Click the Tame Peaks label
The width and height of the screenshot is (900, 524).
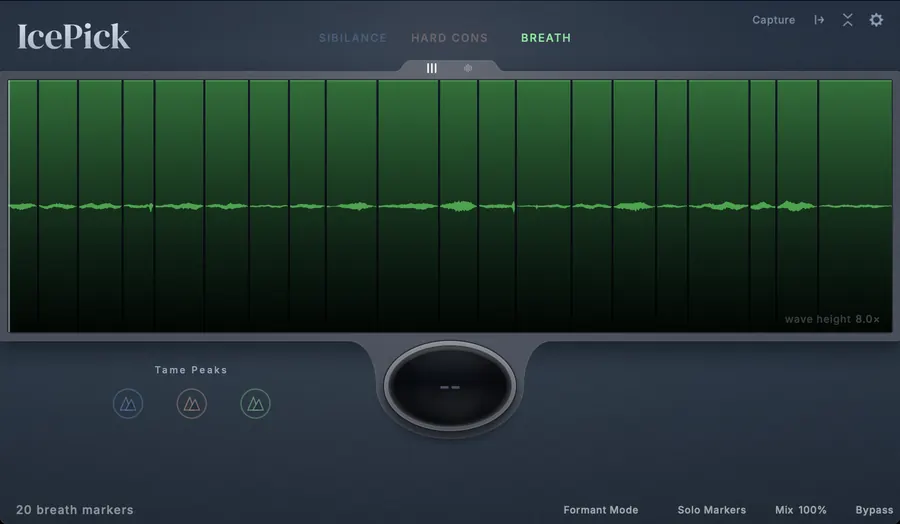pyautogui.click(x=191, y=370)
